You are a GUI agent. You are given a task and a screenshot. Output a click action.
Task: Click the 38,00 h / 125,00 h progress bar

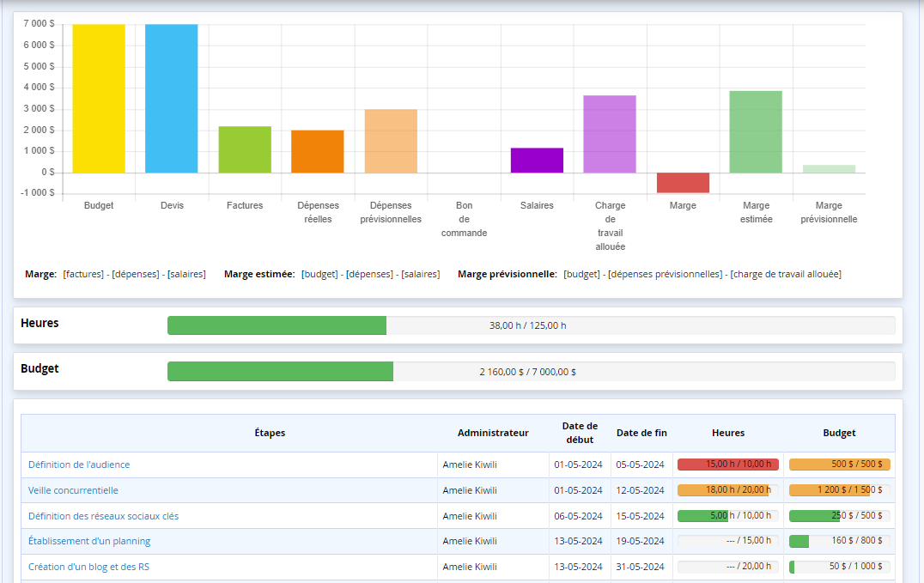(x=531, y=325)
